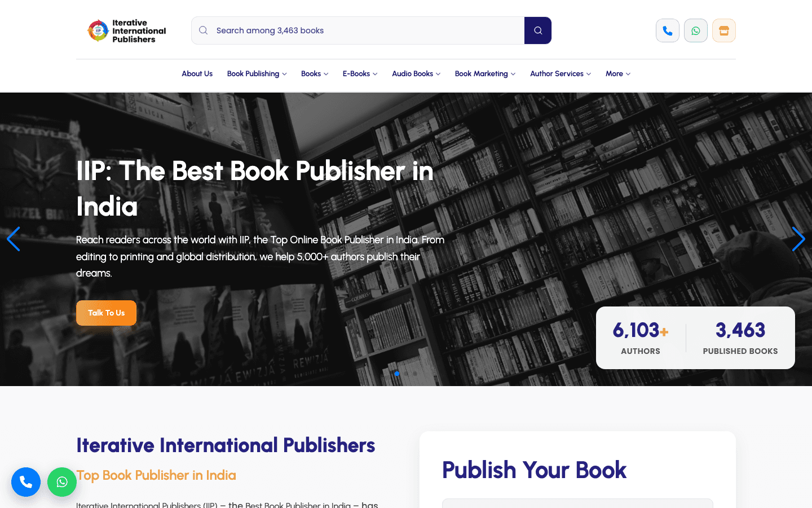Open the More dropdown menu
The width and height of the screenshot is (812, 508).
(x=618, y=74)
